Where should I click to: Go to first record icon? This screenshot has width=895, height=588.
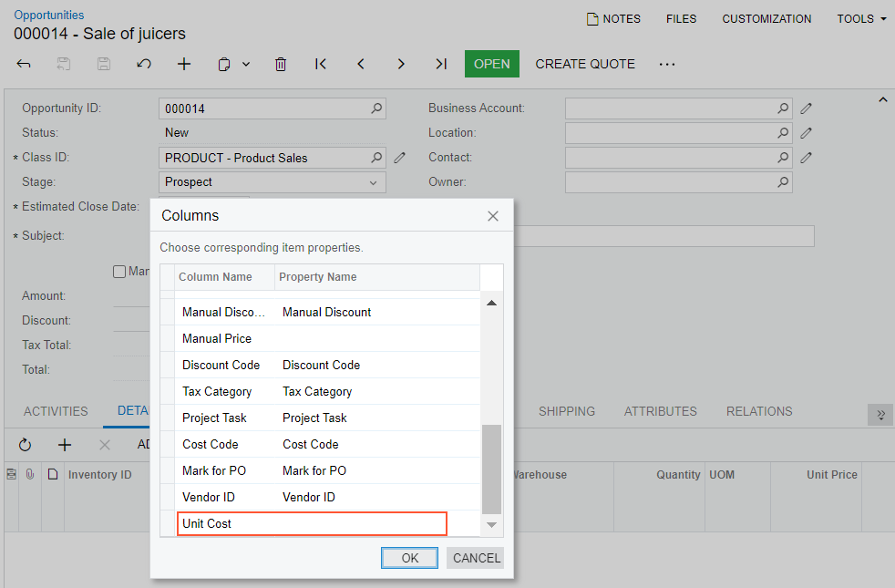(321, 64)
